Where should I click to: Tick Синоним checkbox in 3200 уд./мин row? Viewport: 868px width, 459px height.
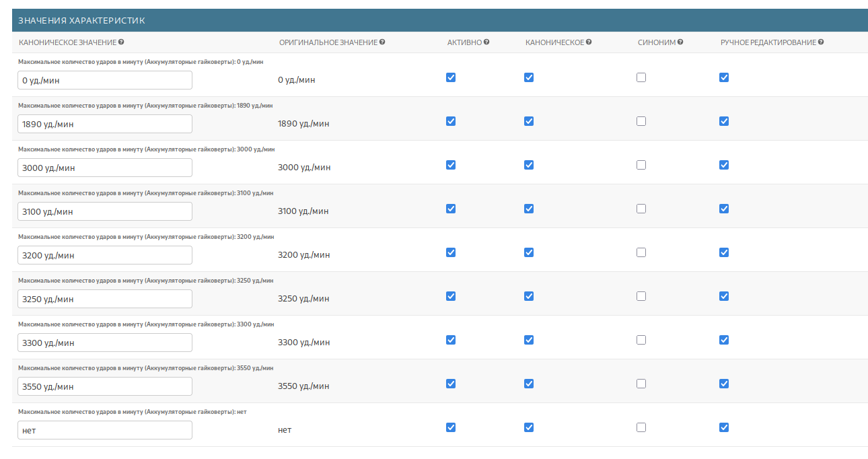(x=641, y=252)
